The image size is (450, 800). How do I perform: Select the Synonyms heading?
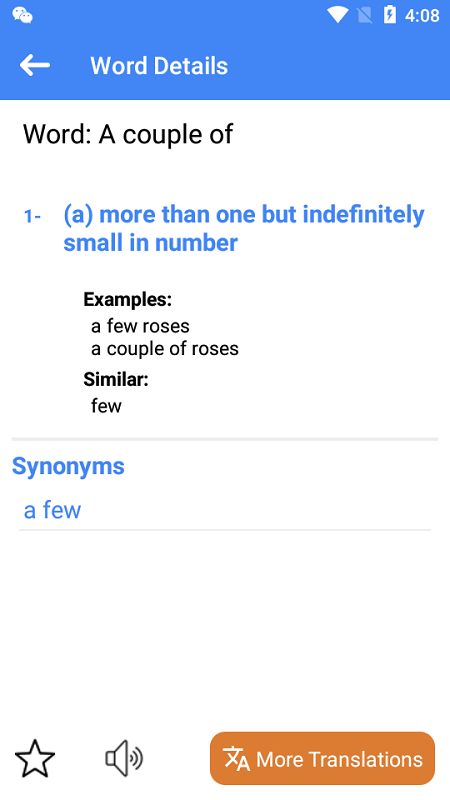[68, 466]
